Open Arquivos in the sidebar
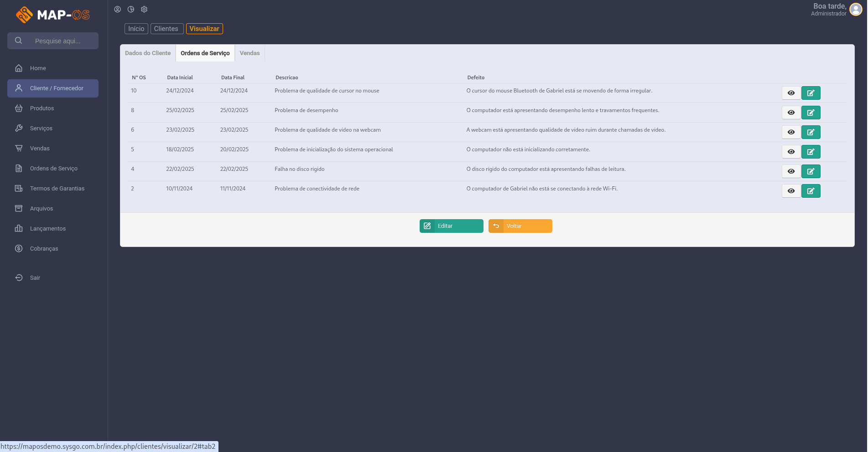 click(x=53, y=209)
